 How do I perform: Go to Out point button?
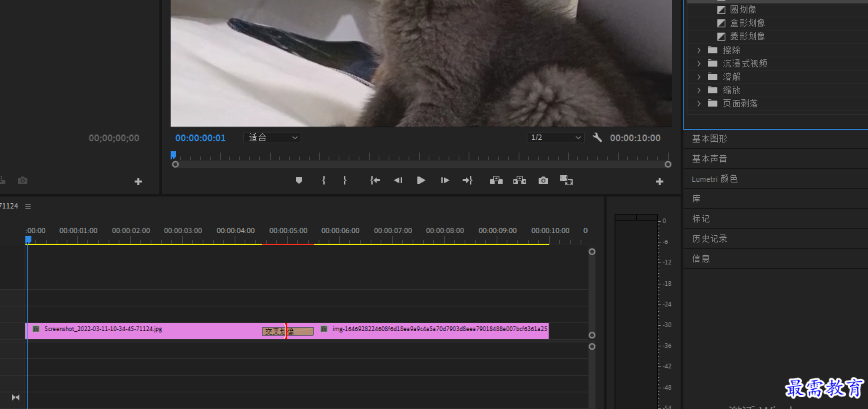(467, 181)
